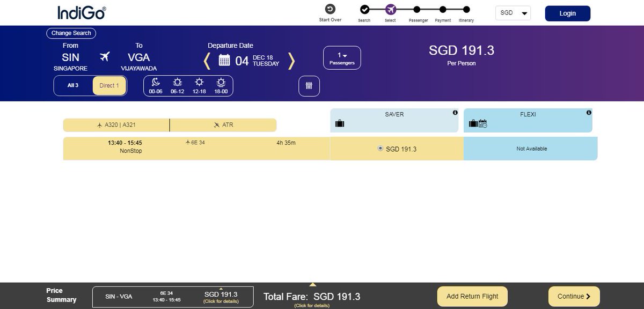
Task: Click the SIN origin airport code
Action: (x=70, y=57)
